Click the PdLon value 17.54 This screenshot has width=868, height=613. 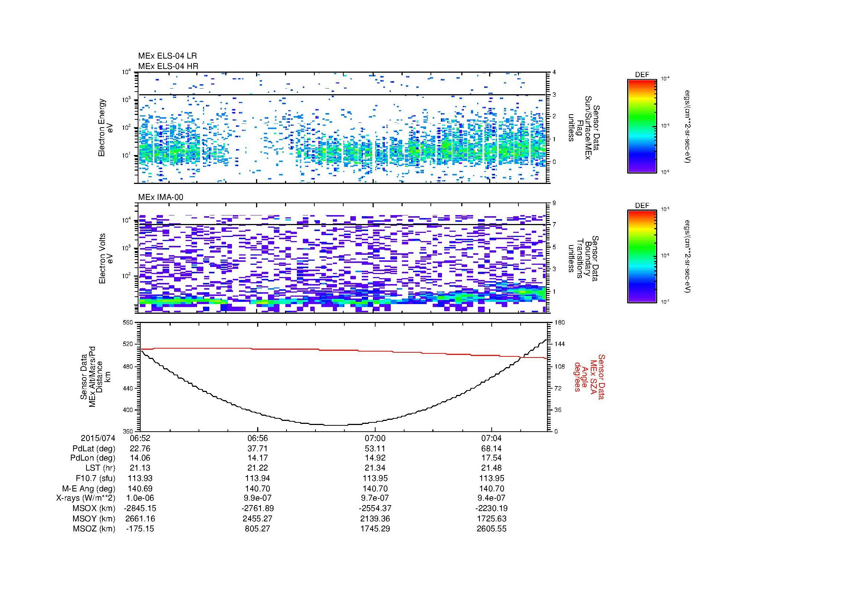pos(491,458)
